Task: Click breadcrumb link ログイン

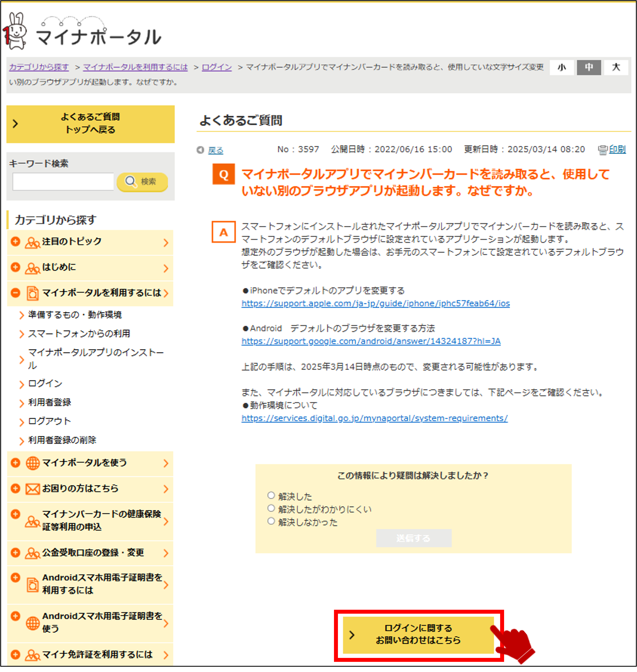Action: click(217, 67)
